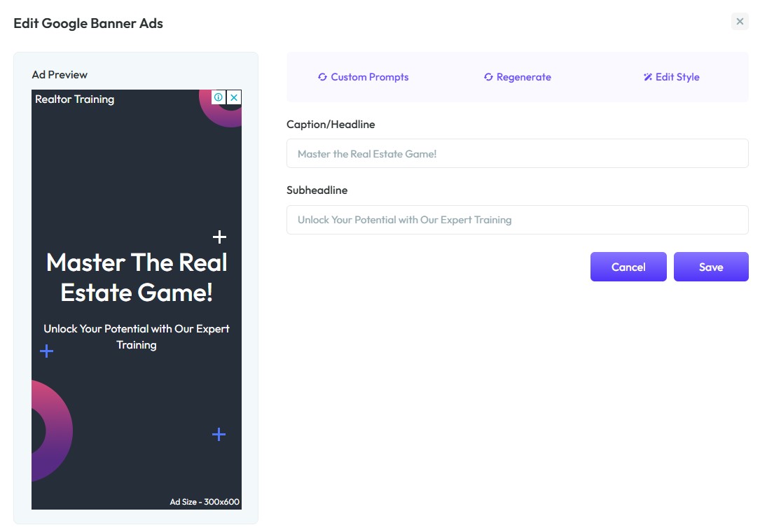760x532 pixels.
Task: Click the Ad Size 300x600 label
Action: [x=205, y=502]
